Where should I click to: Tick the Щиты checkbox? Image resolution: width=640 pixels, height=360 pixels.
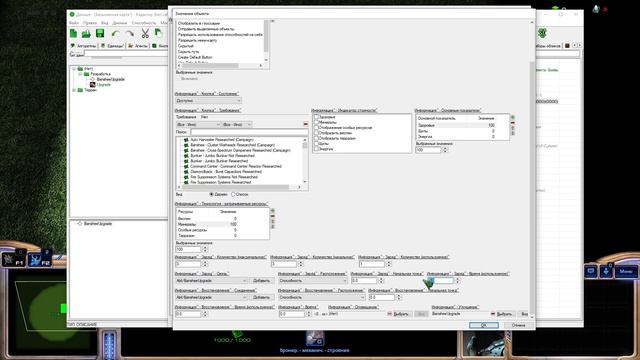pyautogui.click(x=316, y=144)
